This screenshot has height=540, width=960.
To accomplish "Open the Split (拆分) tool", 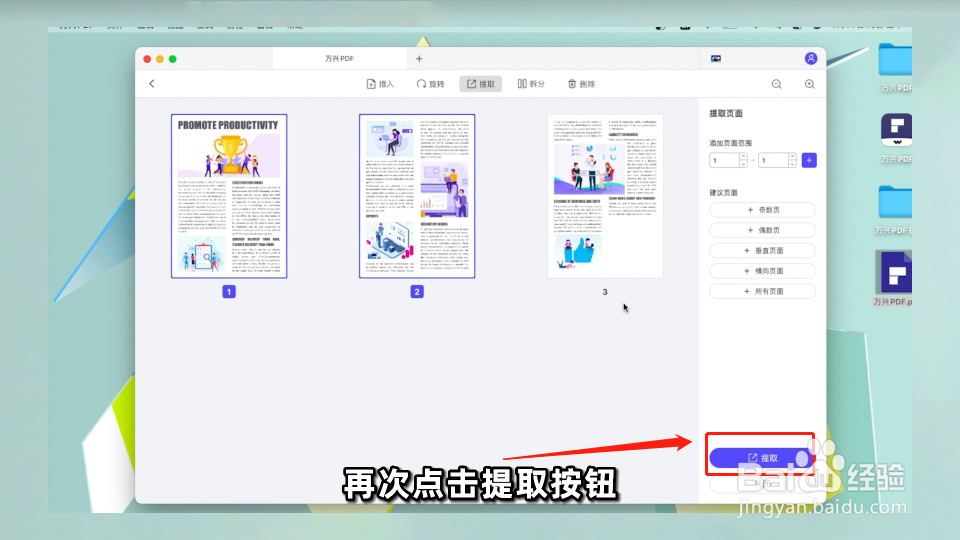I will click(x=531, y=84).
